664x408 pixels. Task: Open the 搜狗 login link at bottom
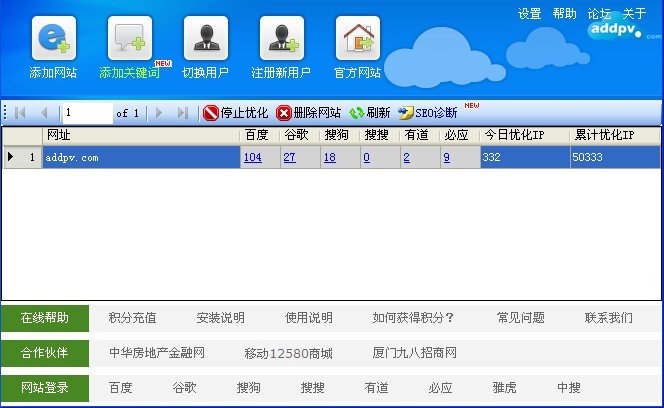(x=249, y=388)
